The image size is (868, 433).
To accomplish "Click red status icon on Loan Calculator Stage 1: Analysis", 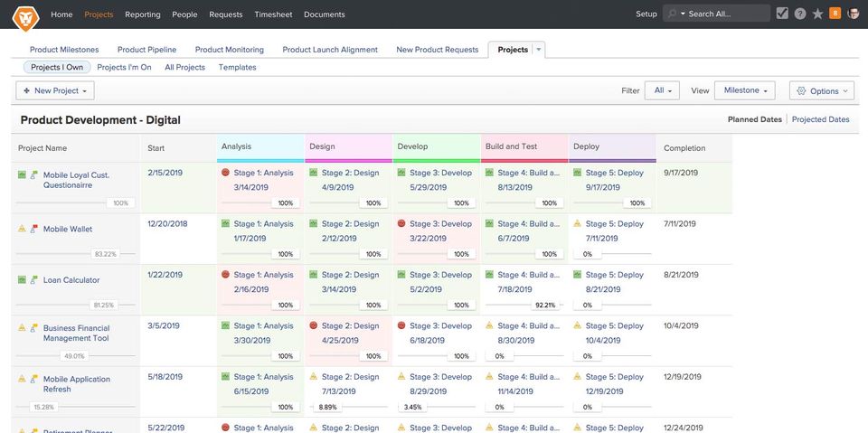I will 225,274.
